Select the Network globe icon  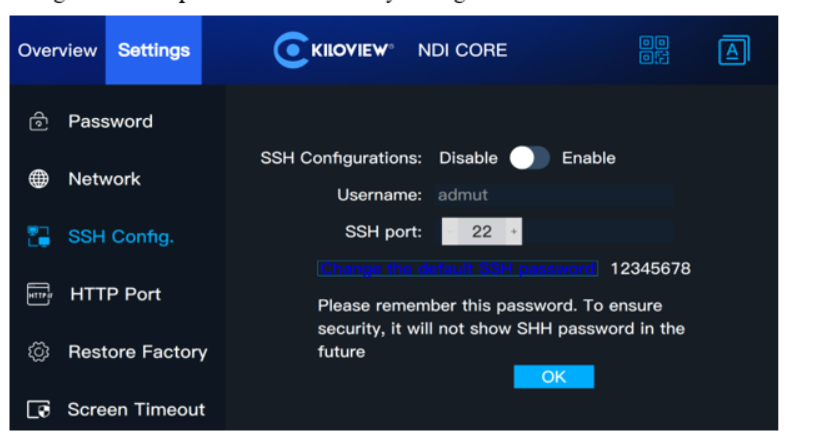[x=39, y=179]
